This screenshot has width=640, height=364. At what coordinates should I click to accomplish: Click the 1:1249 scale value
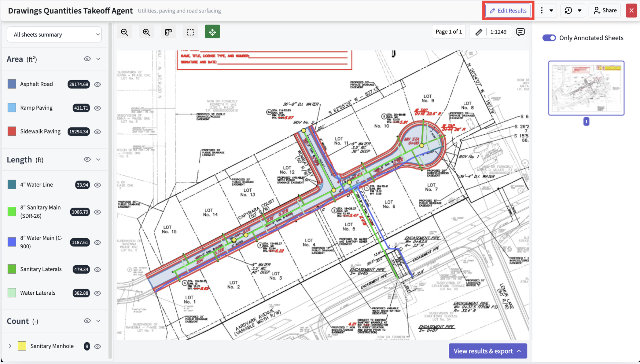[x=498, y=32]
